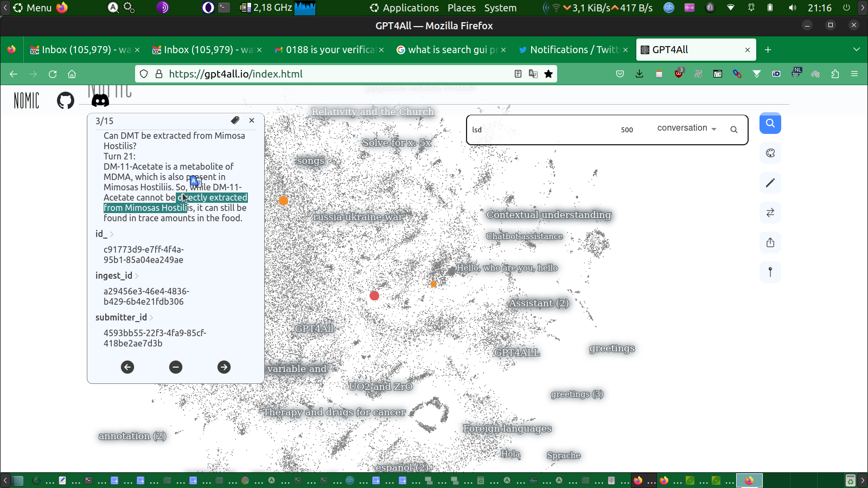Switch to the Notifications / Twitter tab
868x488 pixels.
tap(573, 50)
